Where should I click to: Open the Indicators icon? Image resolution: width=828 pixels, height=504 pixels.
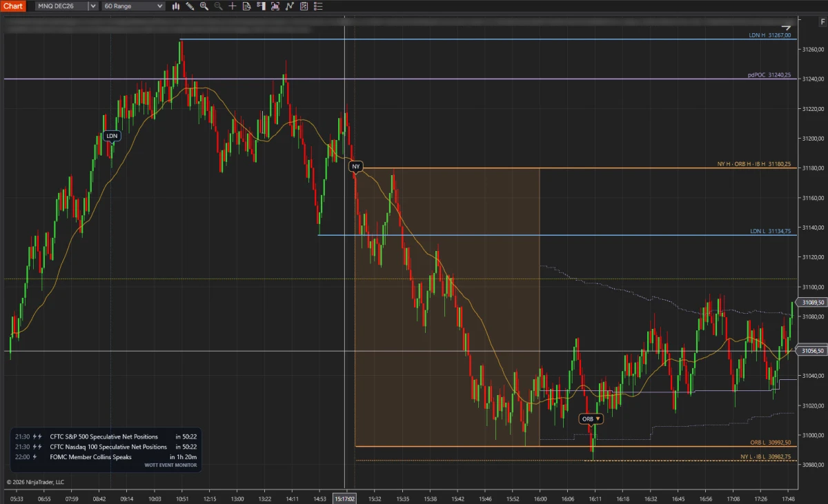coord(289,6)
